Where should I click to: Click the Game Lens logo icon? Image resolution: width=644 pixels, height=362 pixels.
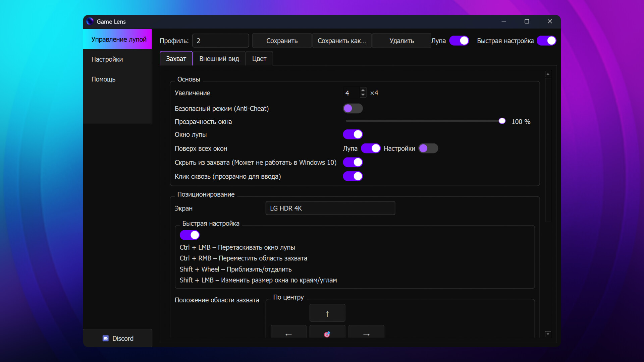90,21
